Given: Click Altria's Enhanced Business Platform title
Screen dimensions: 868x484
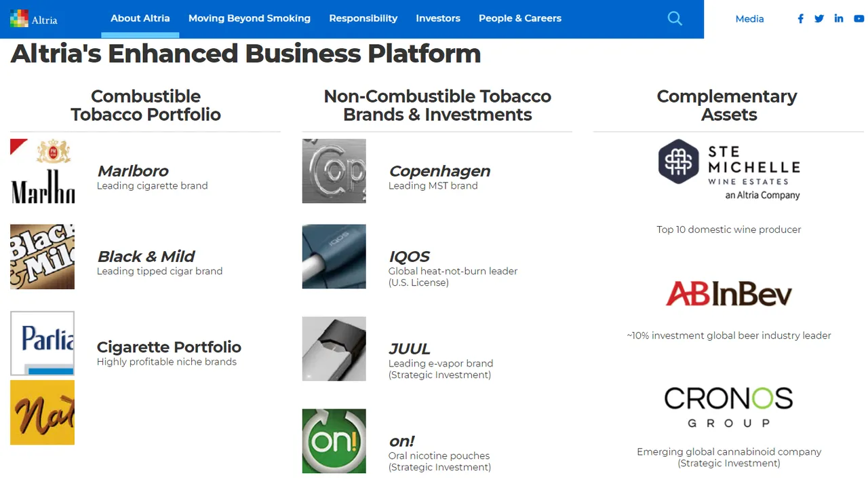Looking at the screenshot, I should click(245, 54).
